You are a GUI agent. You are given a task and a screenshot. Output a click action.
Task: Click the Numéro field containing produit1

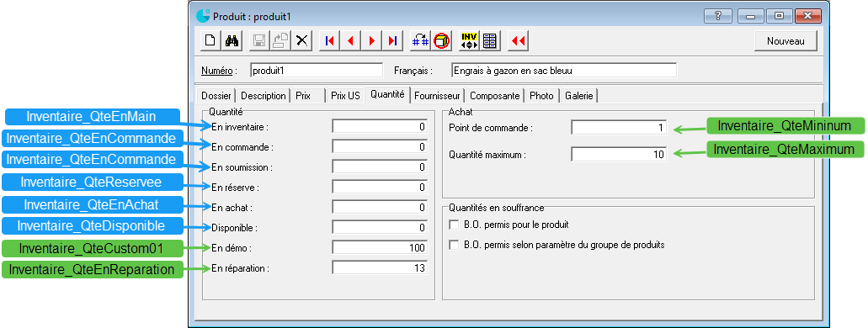pos(316,71)
